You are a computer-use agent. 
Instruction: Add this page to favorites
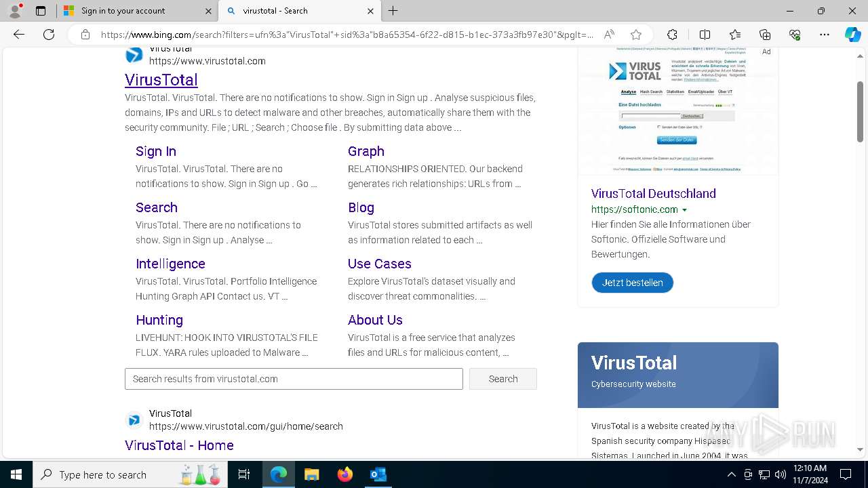(x=636, y=35)
